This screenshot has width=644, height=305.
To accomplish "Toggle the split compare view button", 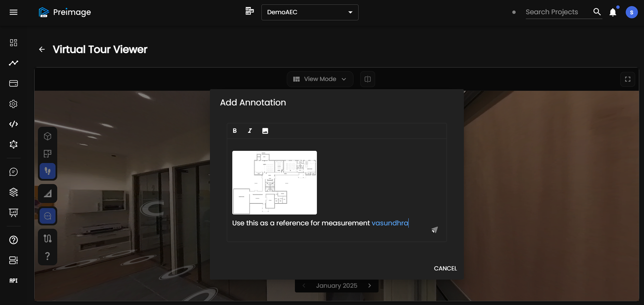I will click(368, 79).
